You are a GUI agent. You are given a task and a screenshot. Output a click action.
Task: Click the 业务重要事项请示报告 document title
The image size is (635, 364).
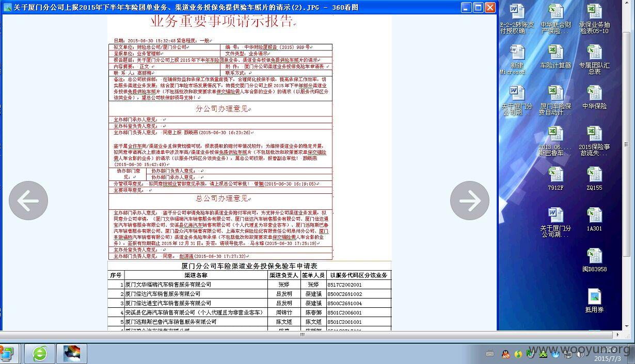222,21
